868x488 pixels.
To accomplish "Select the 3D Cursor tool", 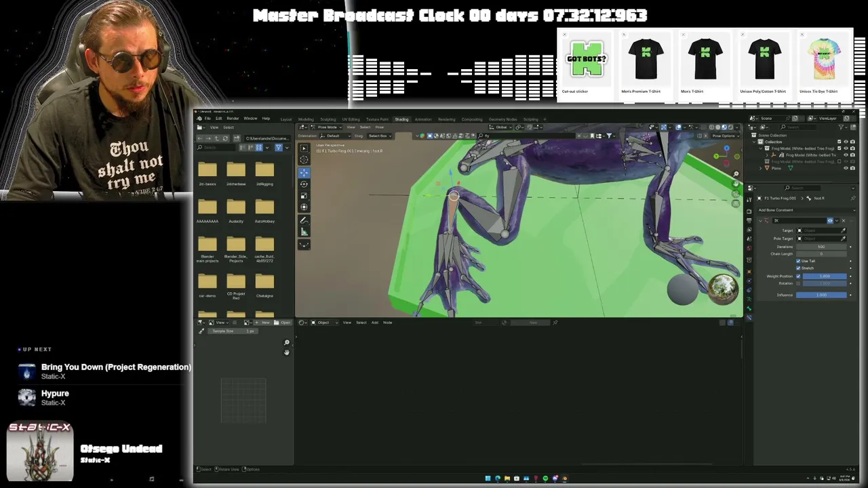I will click(x=304, y=160).
